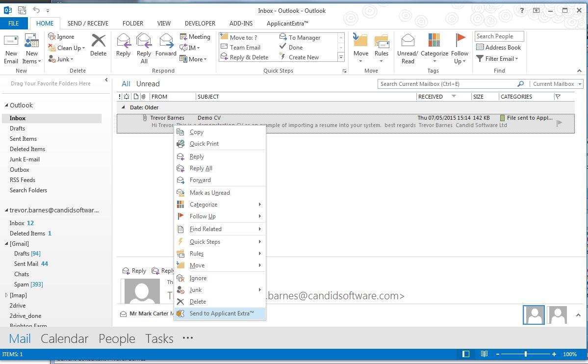Click Reply & Delete quick step

point(245,57)
